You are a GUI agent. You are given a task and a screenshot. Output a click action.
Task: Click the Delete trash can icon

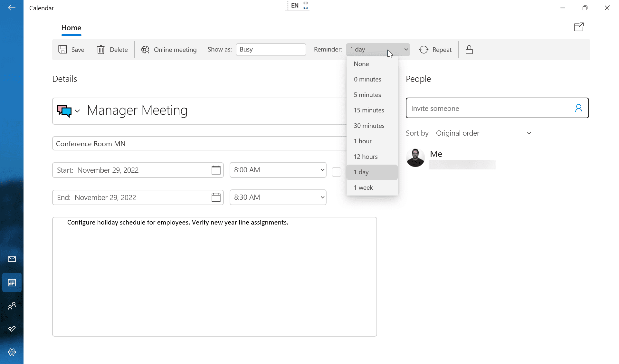click(101, 50)
